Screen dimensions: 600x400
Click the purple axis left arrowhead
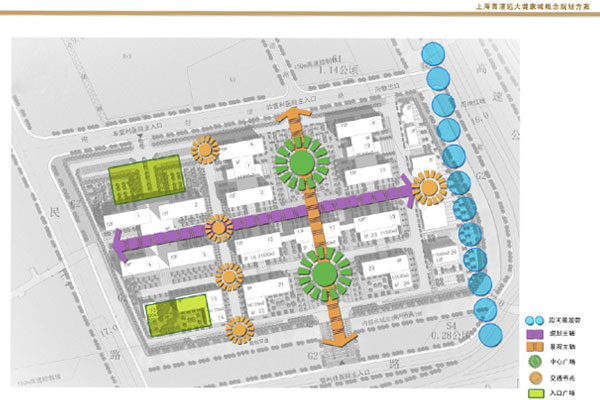(118, 243)
